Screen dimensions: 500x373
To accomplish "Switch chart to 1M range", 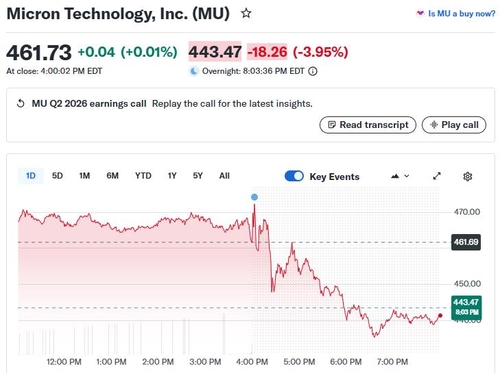I will pyautogui.click(x=84, y=176).
